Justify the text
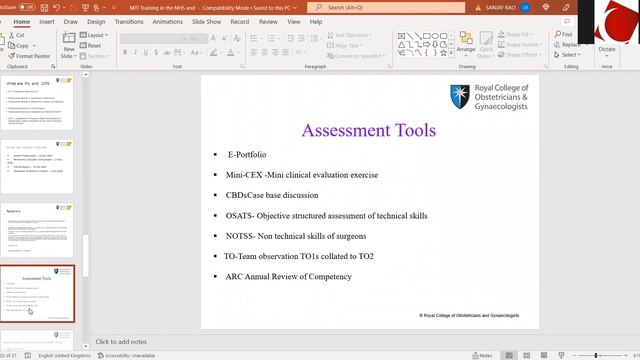 click(286, 52)
